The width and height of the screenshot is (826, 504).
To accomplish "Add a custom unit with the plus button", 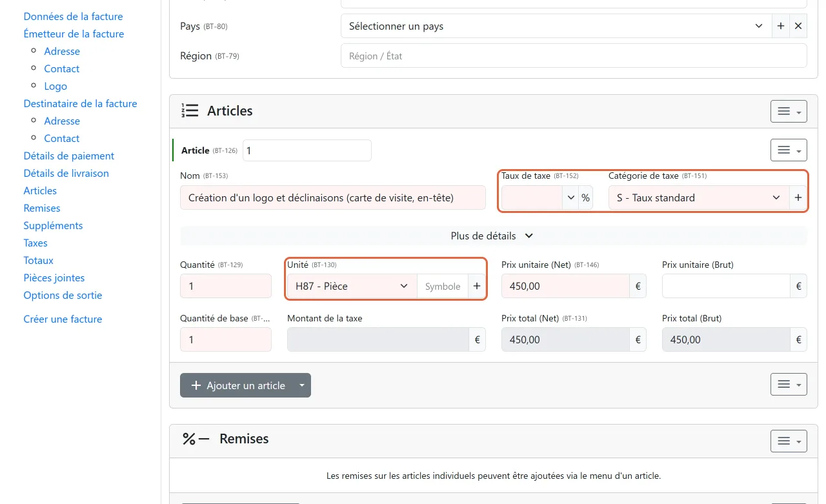I will tap(477, 287).
